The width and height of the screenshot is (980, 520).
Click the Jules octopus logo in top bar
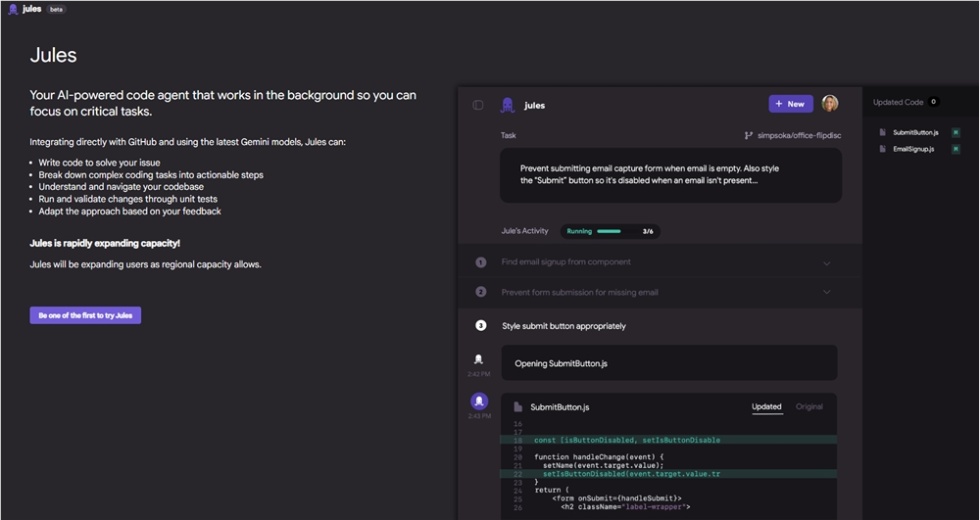13,9
